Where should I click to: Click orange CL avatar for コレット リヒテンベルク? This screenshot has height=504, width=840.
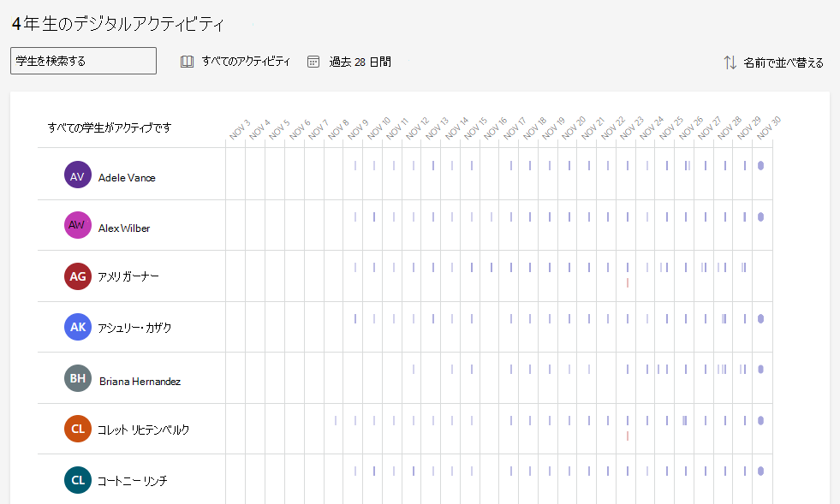(78, 429)
